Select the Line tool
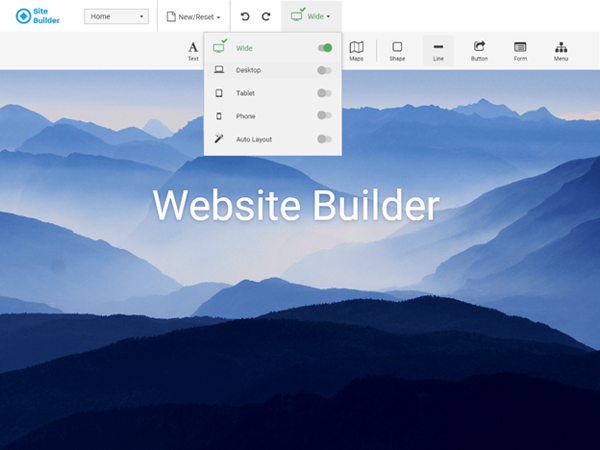This screenshot has height=450, width=600. (438, 51)
